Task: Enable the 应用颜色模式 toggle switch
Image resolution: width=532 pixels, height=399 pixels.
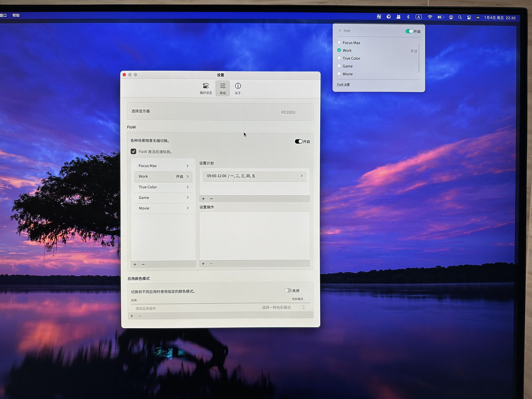Action: coord(288,291)
